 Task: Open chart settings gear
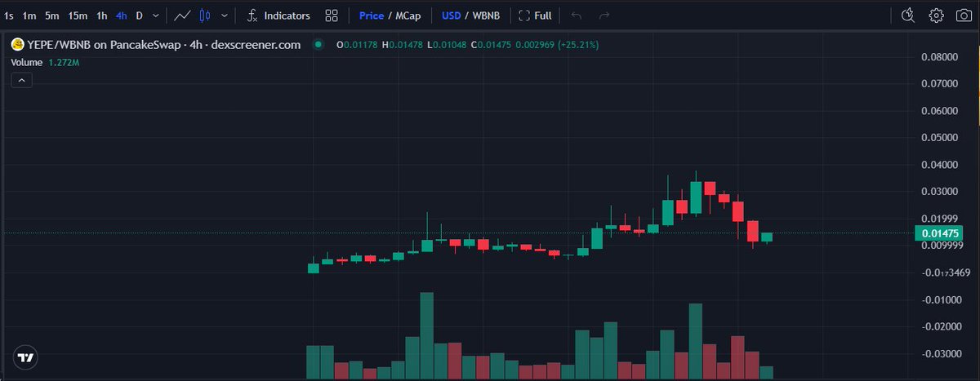coord(937,16)
